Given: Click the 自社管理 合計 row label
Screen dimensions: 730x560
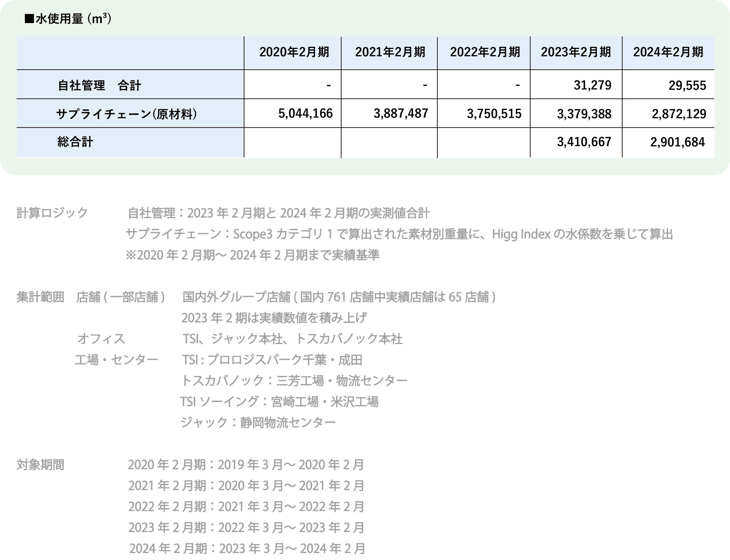Looking at the screenshot, I should pos(99,86).
